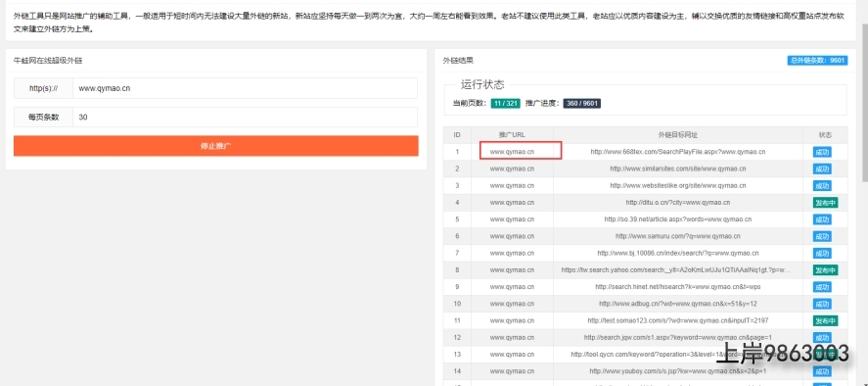Click the bj.10086.cn index/search target URL
This screenshot has height=386, width=868.
[677, 253]
